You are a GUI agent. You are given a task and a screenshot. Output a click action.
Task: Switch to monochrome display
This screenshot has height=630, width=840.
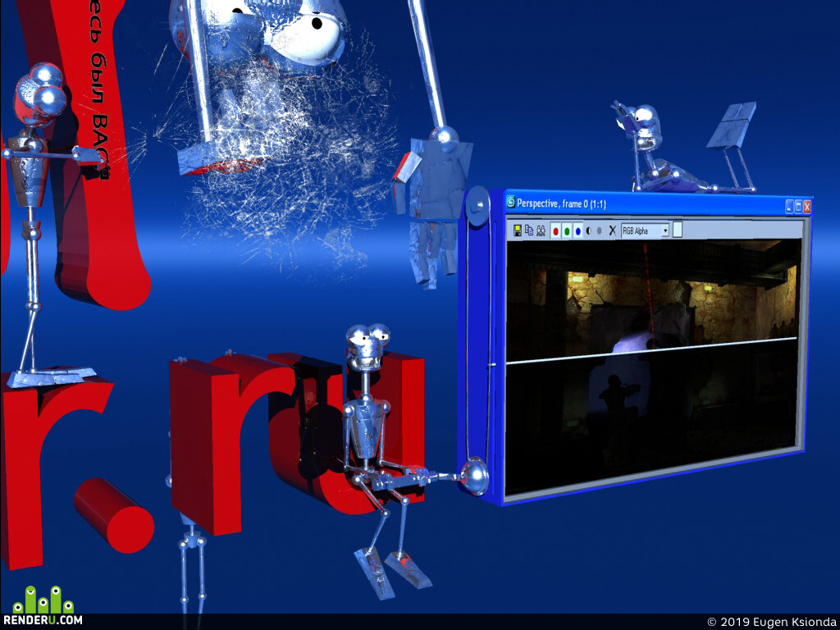(x=600, y=231)
